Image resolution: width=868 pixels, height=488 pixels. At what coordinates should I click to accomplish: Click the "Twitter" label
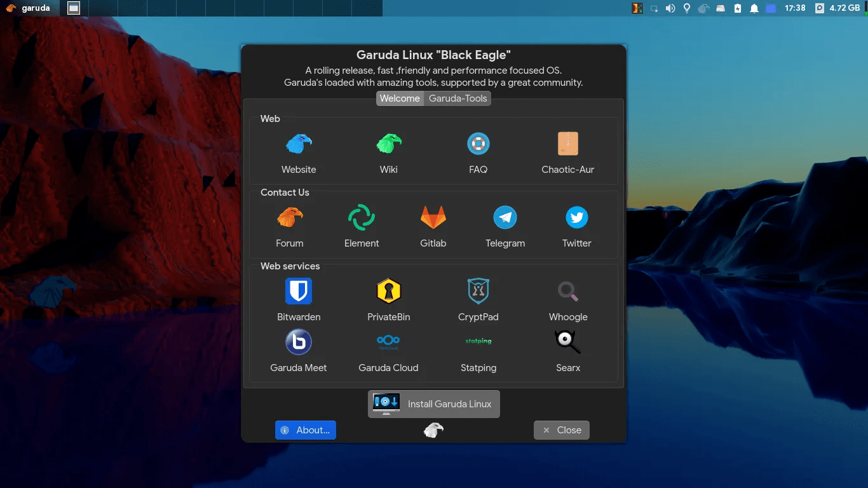click(577, 243)
